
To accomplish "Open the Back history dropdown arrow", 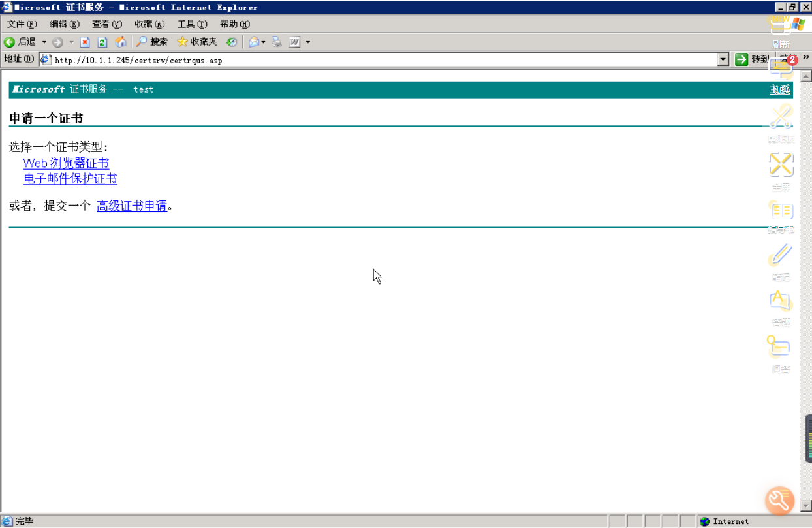I will click(x=44, y=42).
